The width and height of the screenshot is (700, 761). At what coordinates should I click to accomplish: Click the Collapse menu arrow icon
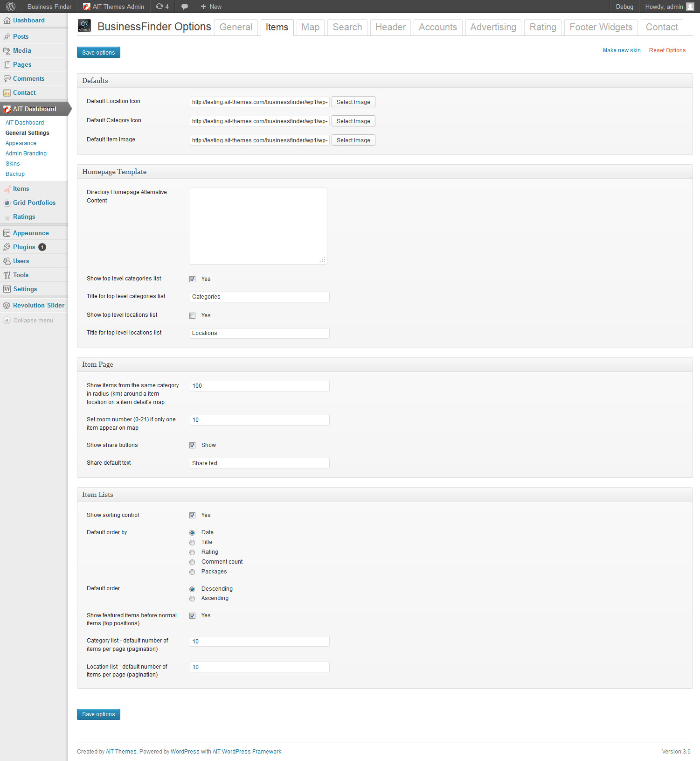tap(7, 321)
